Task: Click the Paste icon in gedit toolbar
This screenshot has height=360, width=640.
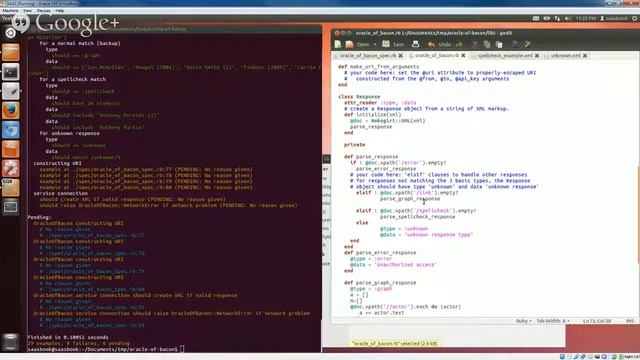Action: (499, 44)
